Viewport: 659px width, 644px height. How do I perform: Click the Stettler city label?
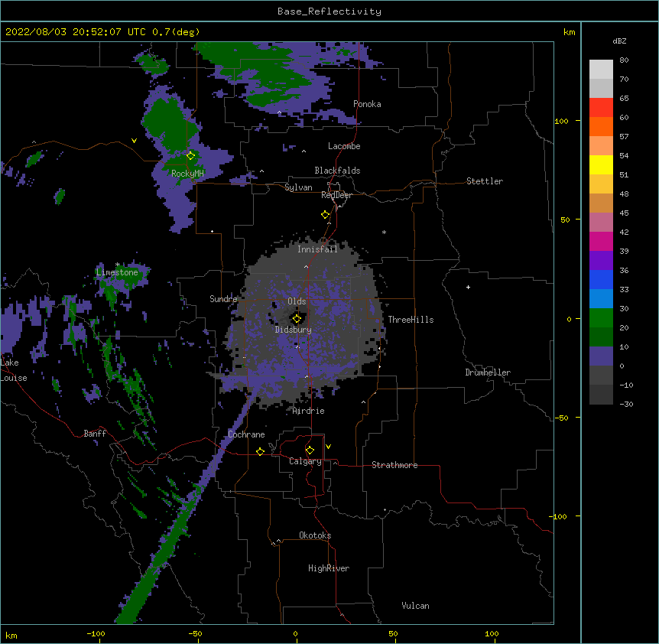[x=485, y=181]
